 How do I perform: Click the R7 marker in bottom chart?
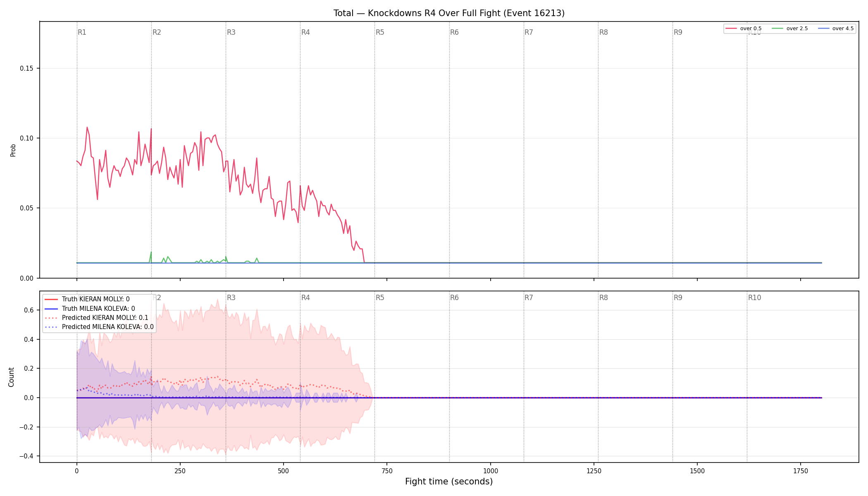[529, 298]
